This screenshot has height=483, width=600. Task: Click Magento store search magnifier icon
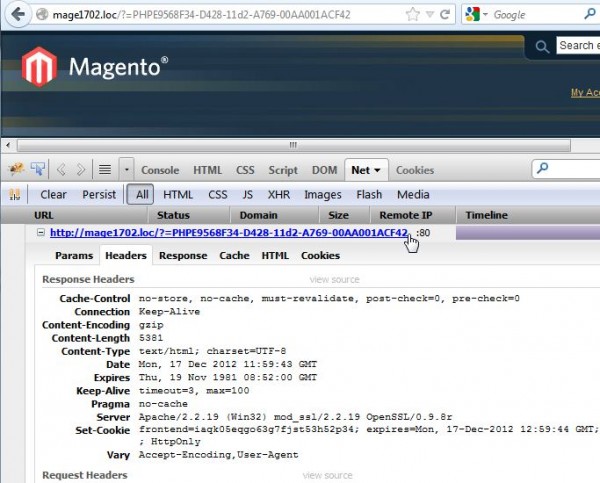tap(542, 47)
